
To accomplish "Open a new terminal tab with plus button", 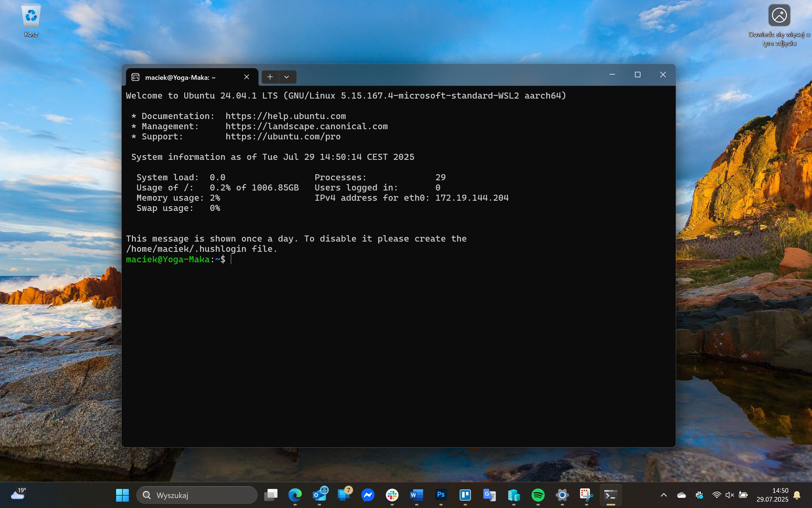I will coord(270,77).
